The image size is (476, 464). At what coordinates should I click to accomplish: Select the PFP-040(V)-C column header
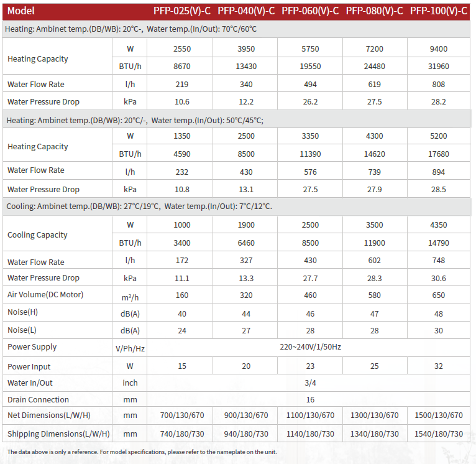pos(246,11)
